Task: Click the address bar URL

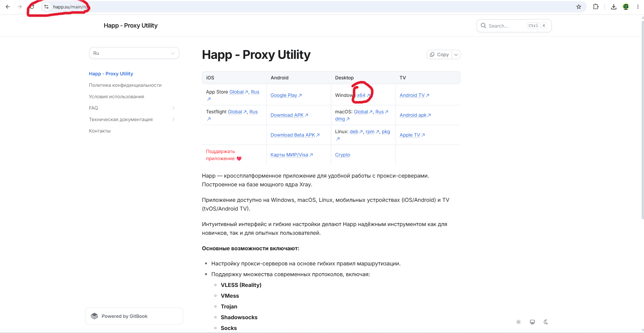Action: pyautogui.click(x=70, y=7)
